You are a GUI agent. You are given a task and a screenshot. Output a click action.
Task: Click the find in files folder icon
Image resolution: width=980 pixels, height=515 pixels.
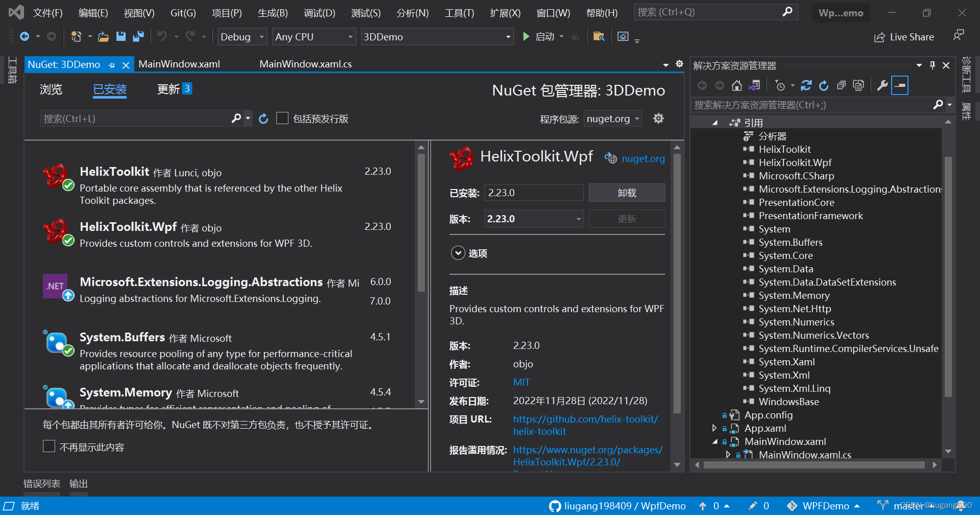tap(599, 36)
